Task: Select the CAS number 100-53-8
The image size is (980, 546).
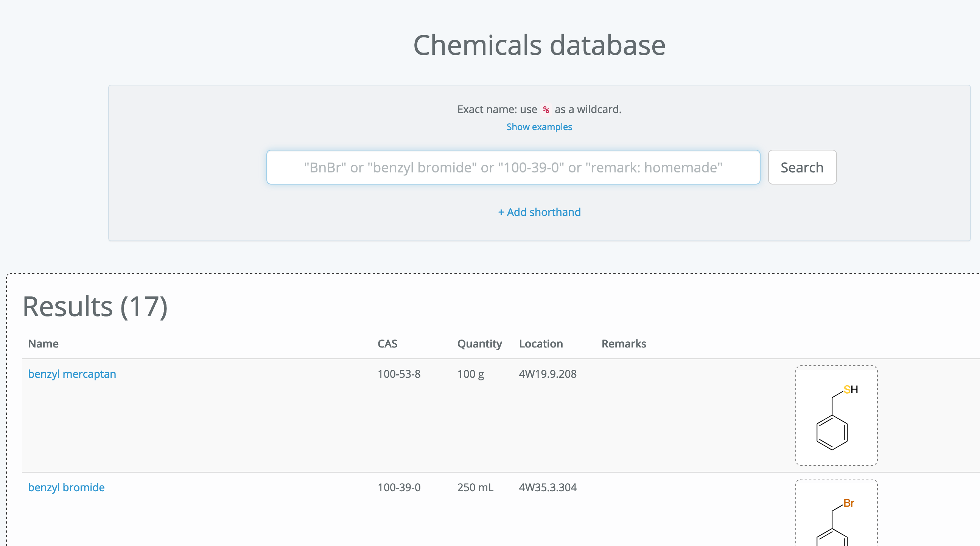Action: tap(399, 374)
